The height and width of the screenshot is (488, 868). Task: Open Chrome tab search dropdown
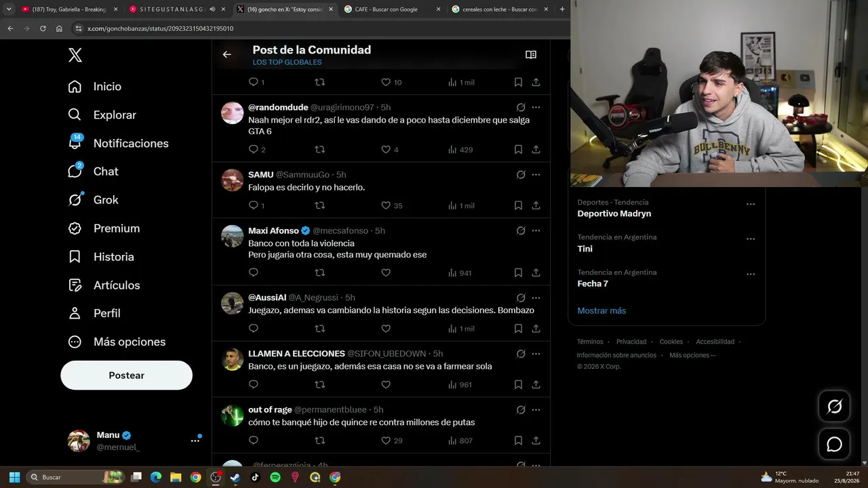tap(9, 9)
